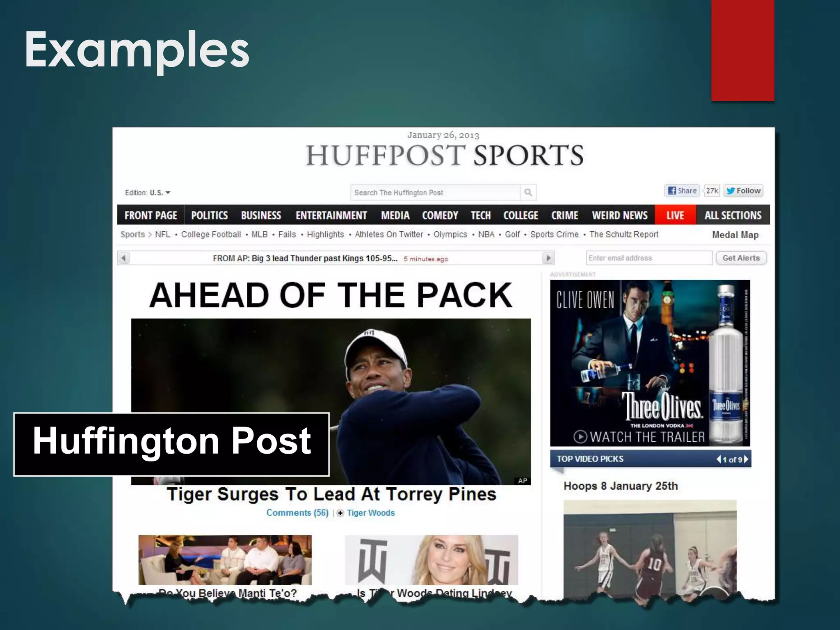Click the HuffPost Sports logo
840x630 pixels.
pyautogui.click(x=445, y=155)
